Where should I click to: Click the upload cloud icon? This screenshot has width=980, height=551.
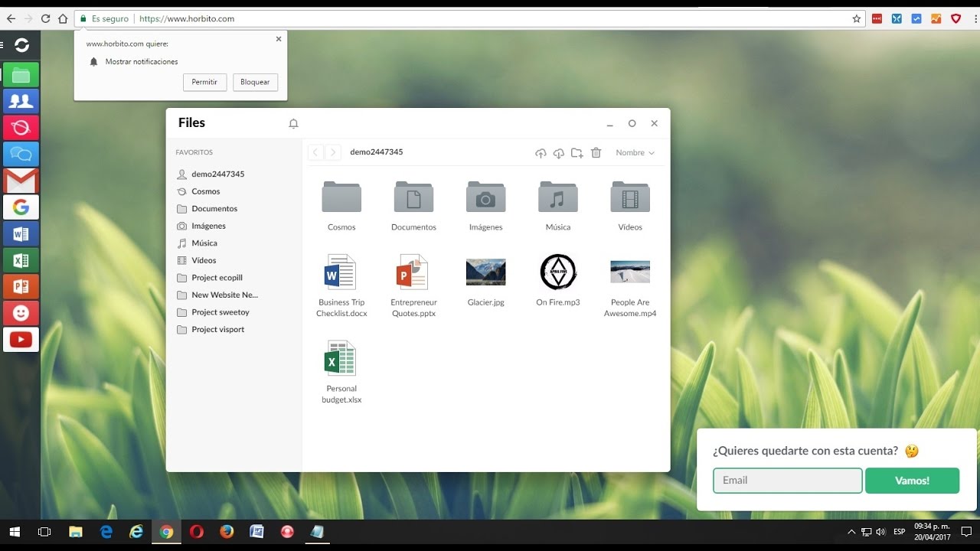[x=541, y=153]
